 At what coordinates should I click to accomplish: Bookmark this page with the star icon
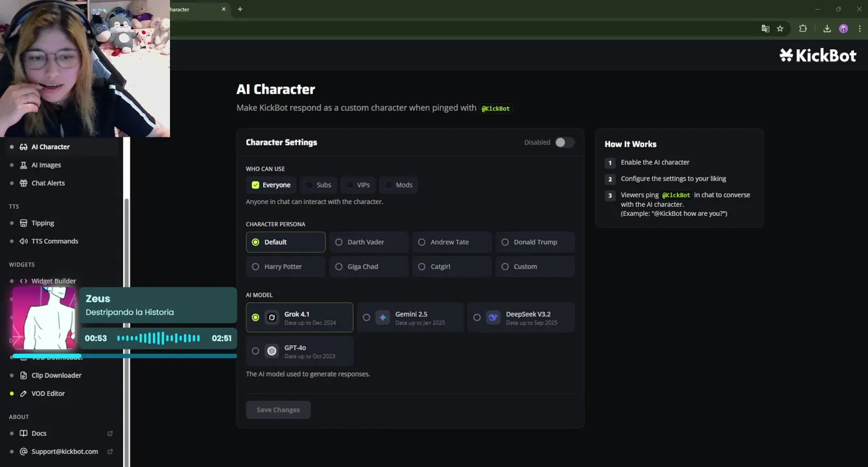coord(780,29)
